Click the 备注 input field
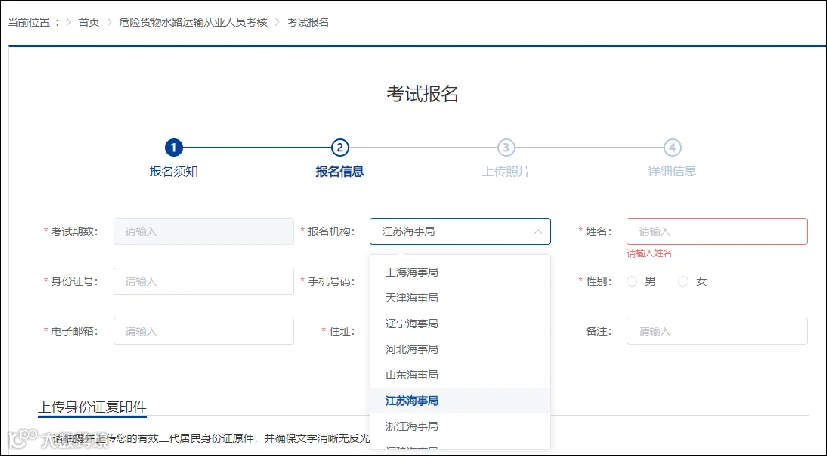Viewport: 827px width, 456px height. coord(717,332)
